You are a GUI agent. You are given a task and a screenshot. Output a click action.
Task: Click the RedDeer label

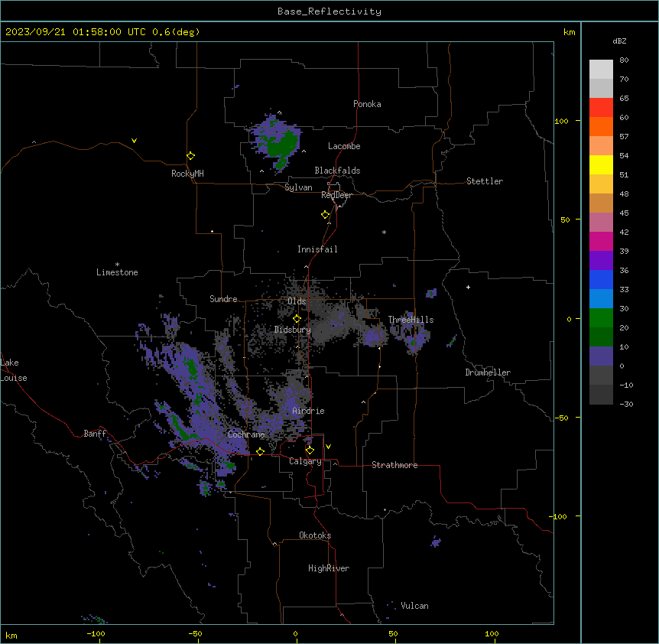[x=336, y=195]
